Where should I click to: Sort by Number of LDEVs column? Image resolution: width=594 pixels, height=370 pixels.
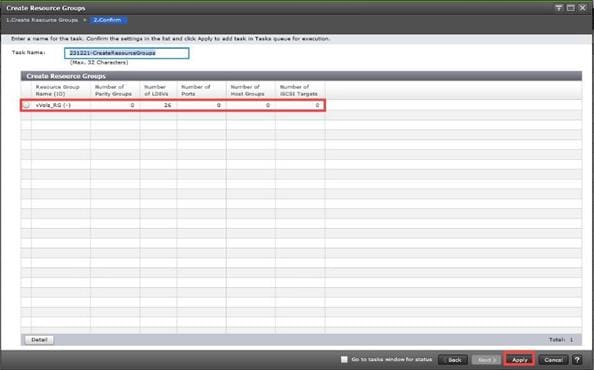(x=158, y=90)
